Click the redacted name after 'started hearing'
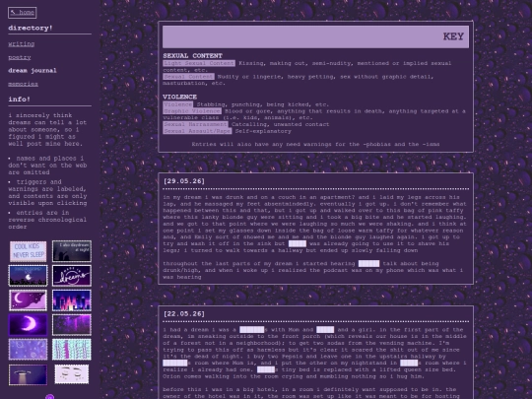Image resolution: width=532 pixels, height=399 pixels. pyautogui.click(x=368, y=264)
